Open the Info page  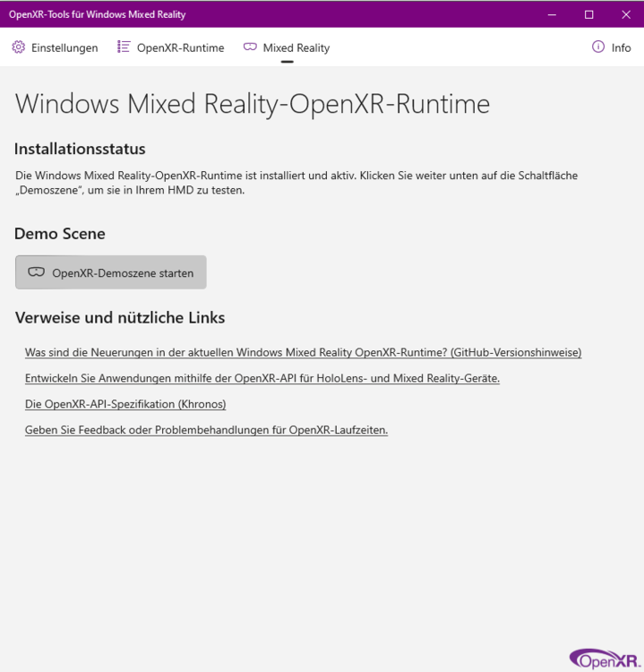(x=612, y=47)
